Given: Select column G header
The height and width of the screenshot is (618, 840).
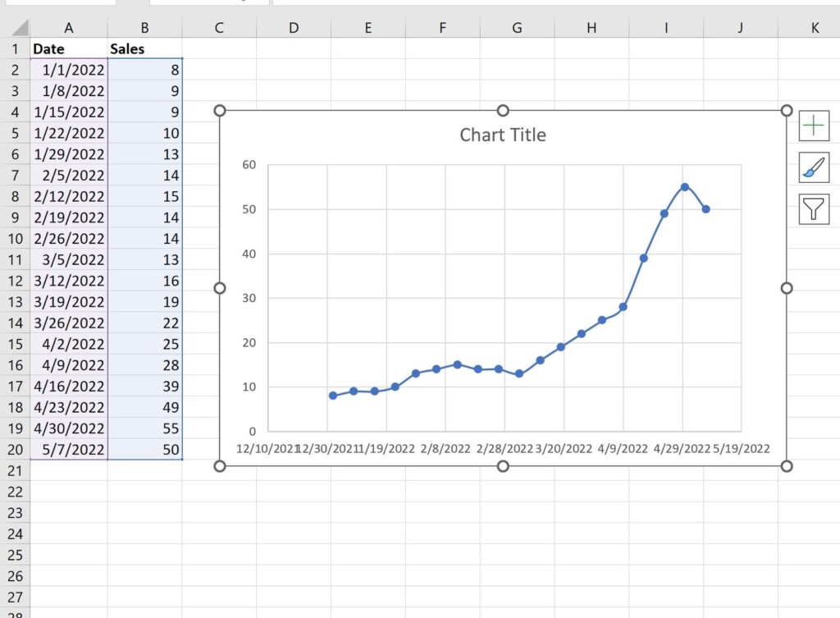Looking at the screenshot, I should (x=517, y=28).
